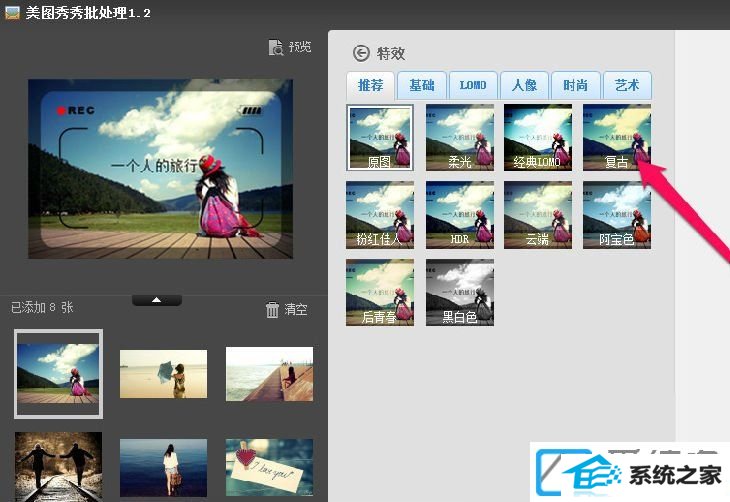Apply the 云端 effect

[538, 215]
